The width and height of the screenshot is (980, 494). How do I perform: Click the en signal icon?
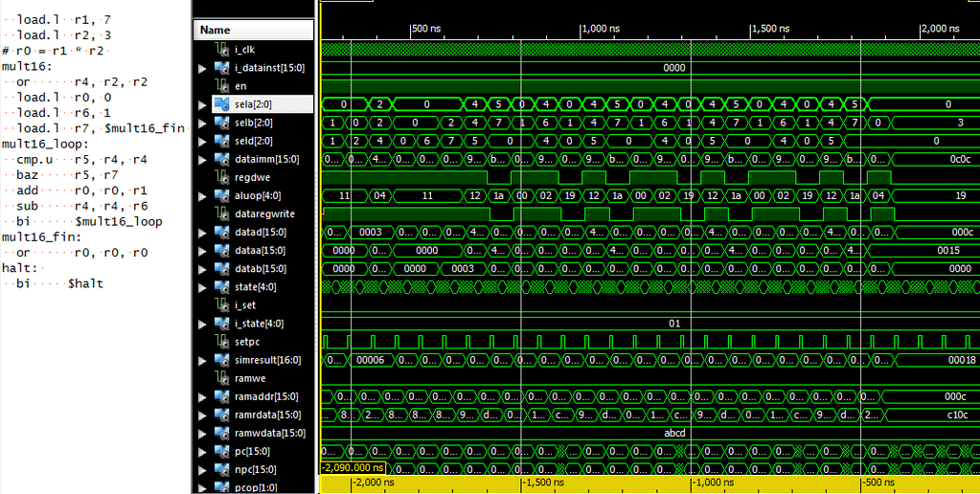pyautogui.click(x=221, y=86)
